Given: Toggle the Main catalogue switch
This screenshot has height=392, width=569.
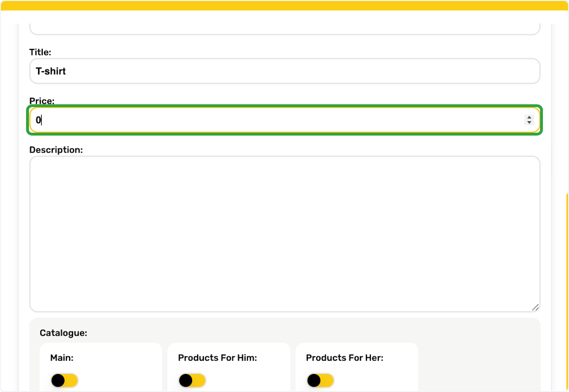Looking at the screenshot, I should click(x=64, y=380).
